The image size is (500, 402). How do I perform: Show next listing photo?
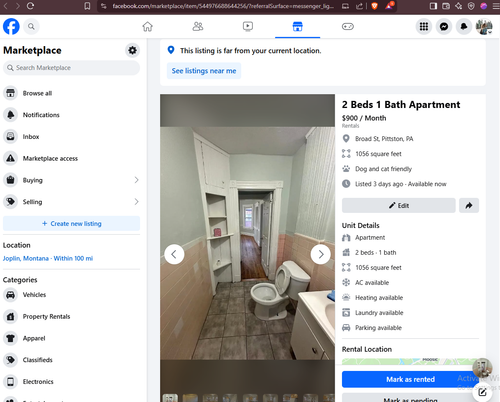[321, 254]
